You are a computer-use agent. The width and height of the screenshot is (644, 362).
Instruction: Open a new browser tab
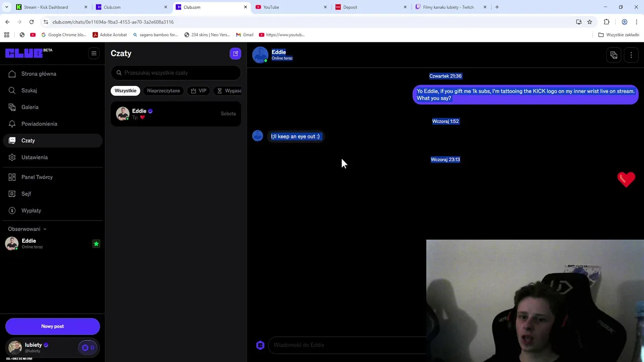pyautogui.click(x=497, y=7)
